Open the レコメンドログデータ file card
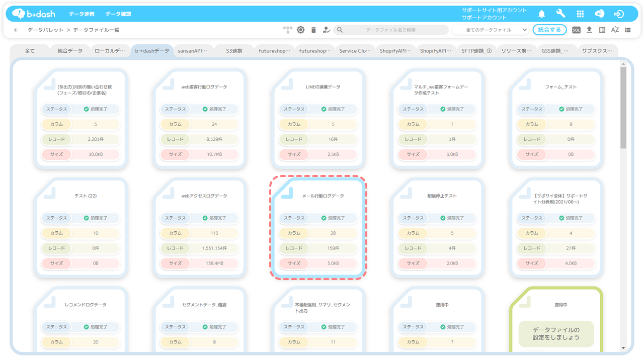Viewport: 644px width, 362px height. tap(81, 319)
